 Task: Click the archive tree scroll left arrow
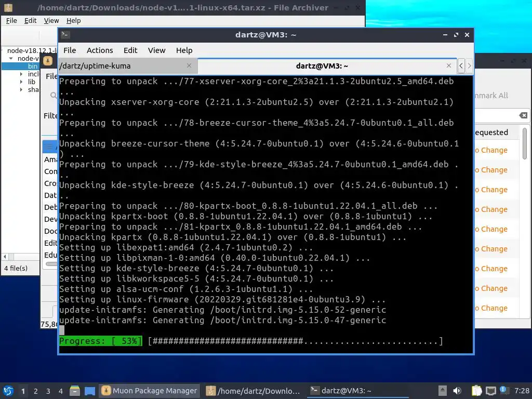(x=5, y=257)
